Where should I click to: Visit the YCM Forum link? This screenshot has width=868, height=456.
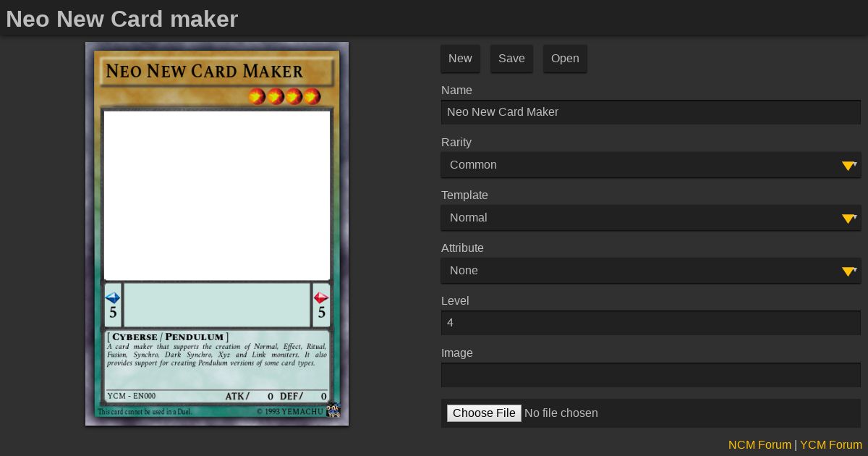click(x=831, y=445)
